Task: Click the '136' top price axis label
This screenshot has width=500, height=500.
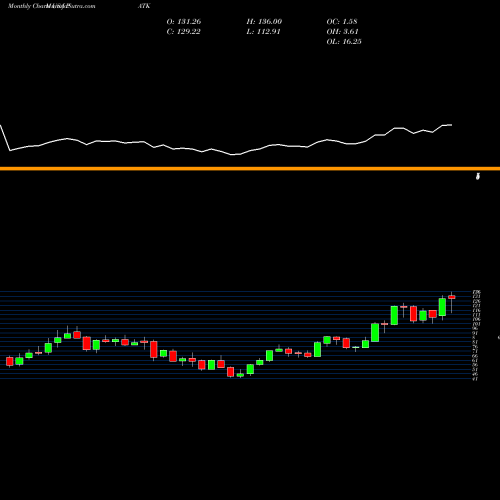Action: point(477,292)
